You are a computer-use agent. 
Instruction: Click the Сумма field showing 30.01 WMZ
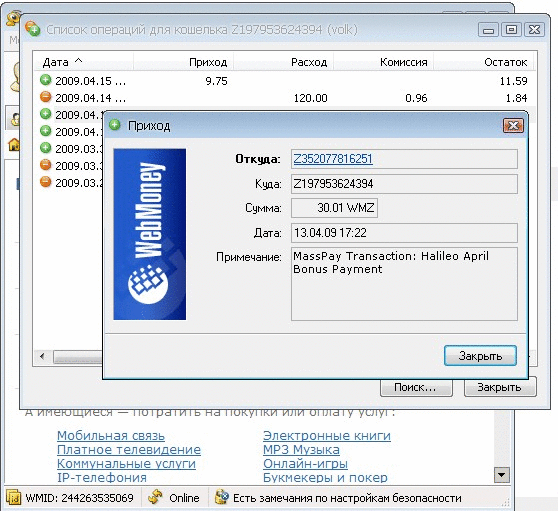(334, 208)
